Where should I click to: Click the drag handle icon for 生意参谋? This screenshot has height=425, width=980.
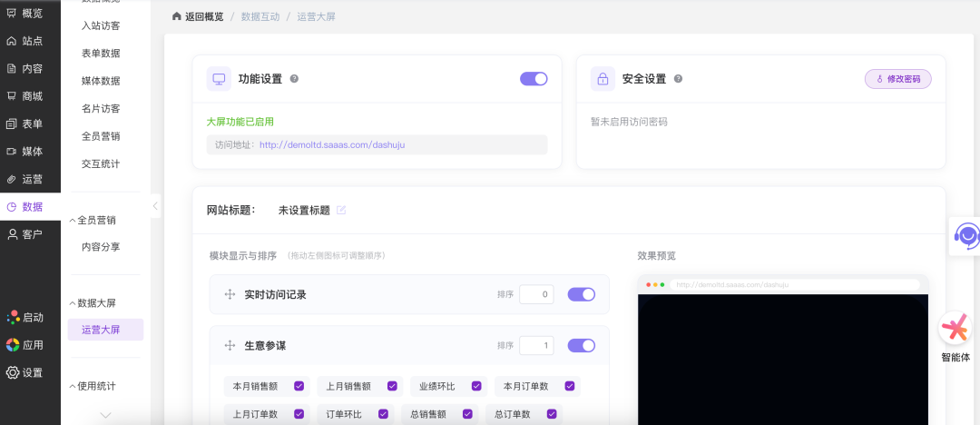(x=230, y=346)
